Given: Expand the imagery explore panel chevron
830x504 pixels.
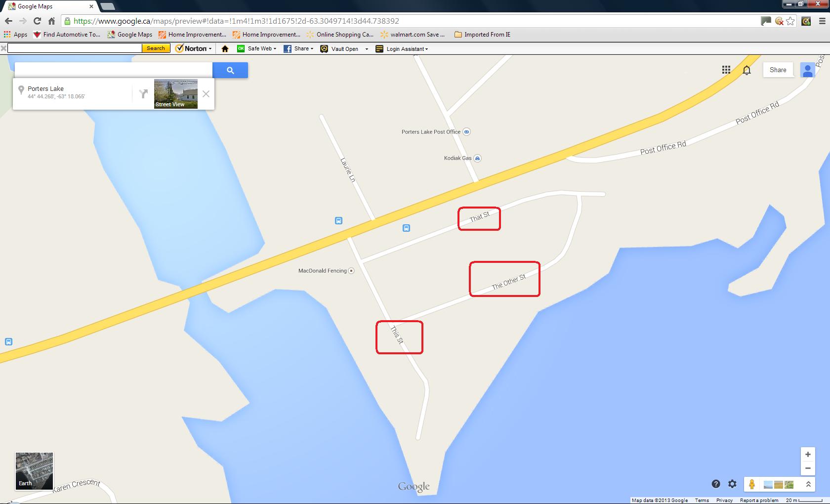Looking at the screenshot, I should [x=808, y=484].
